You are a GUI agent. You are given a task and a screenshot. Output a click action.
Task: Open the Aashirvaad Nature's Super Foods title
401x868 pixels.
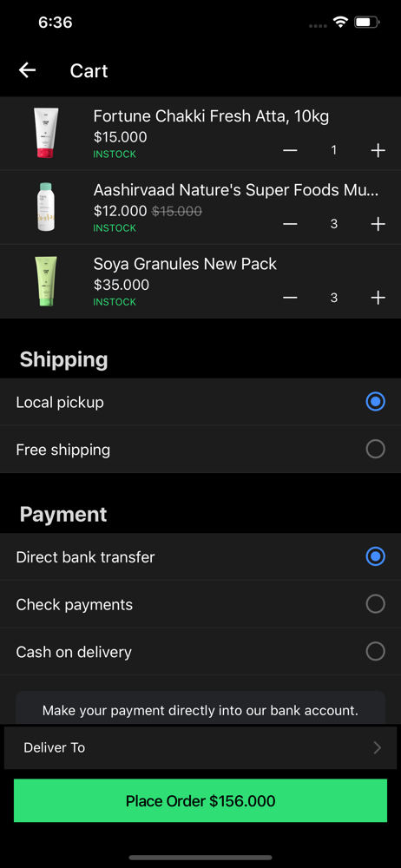(x=236, y=190)
